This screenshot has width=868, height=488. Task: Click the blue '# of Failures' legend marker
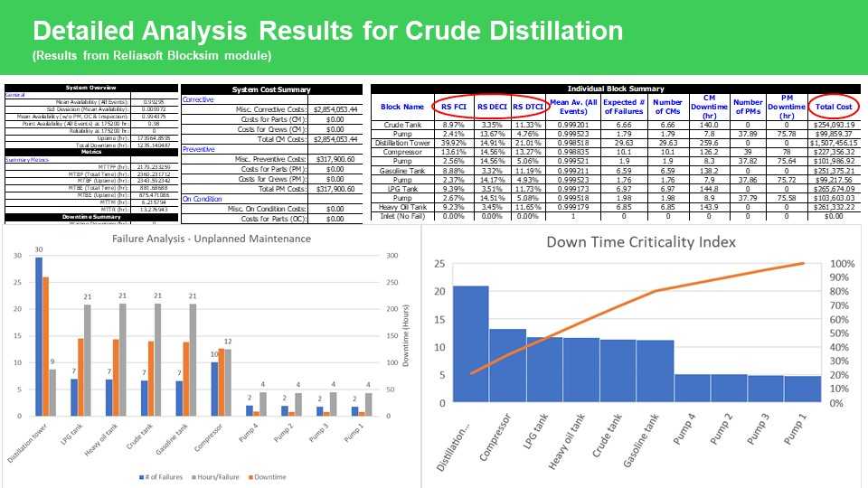click(x=144, y=476)
